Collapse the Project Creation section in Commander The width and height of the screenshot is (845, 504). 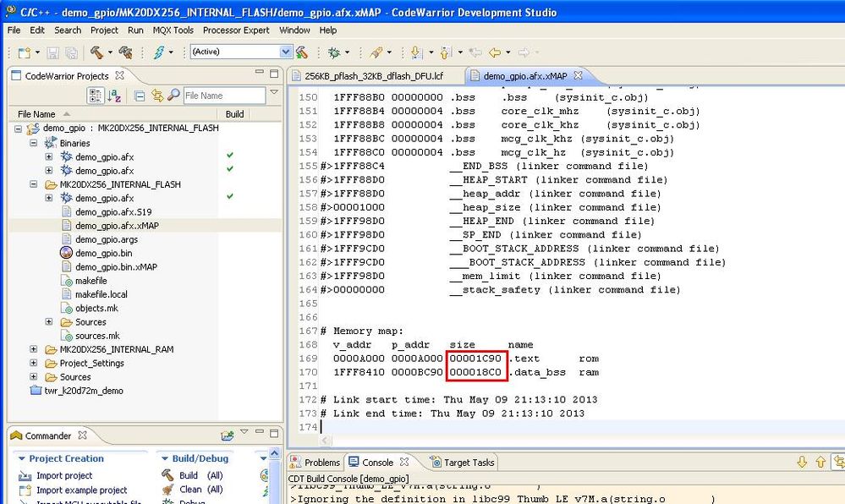(x=21, y=458)
